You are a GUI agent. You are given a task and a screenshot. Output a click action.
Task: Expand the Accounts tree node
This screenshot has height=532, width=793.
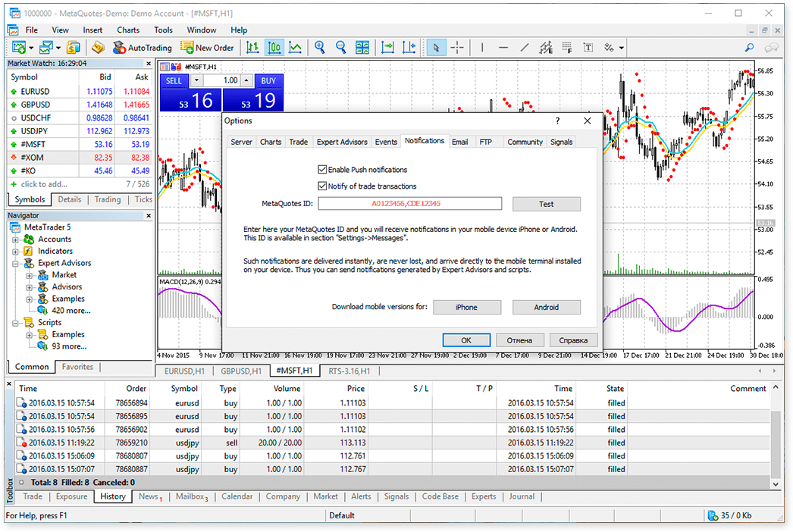click(x=16, y=239)
